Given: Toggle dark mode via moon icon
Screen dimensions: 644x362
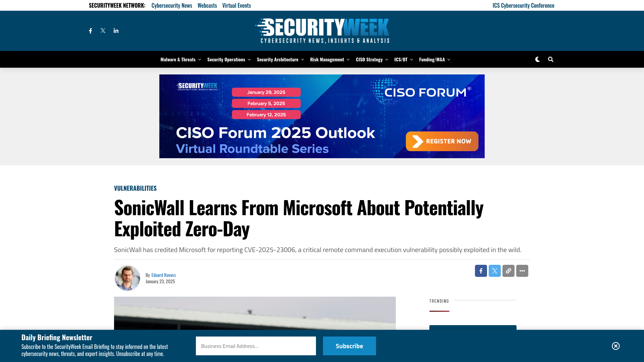Looking at the screenshot, I should click(x=537, y=59).
